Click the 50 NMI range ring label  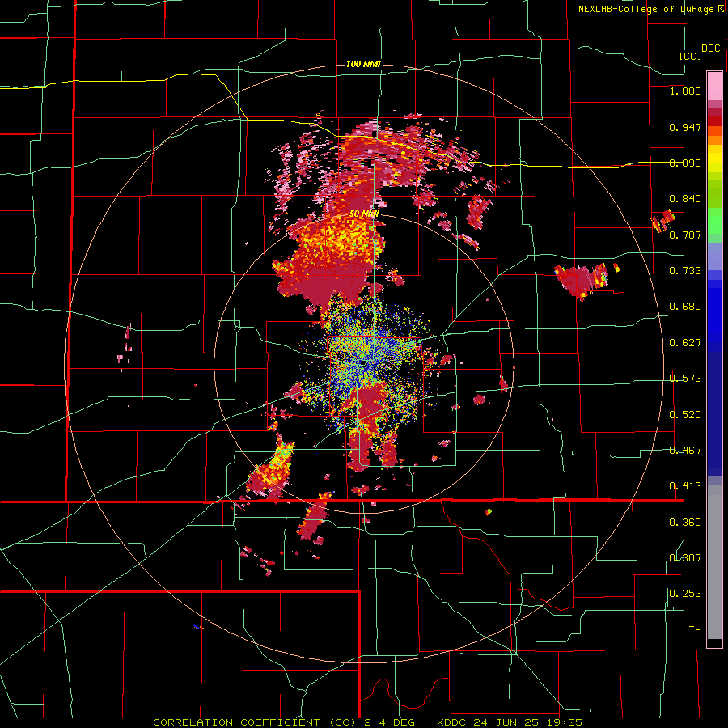click(x=365, y=214)
